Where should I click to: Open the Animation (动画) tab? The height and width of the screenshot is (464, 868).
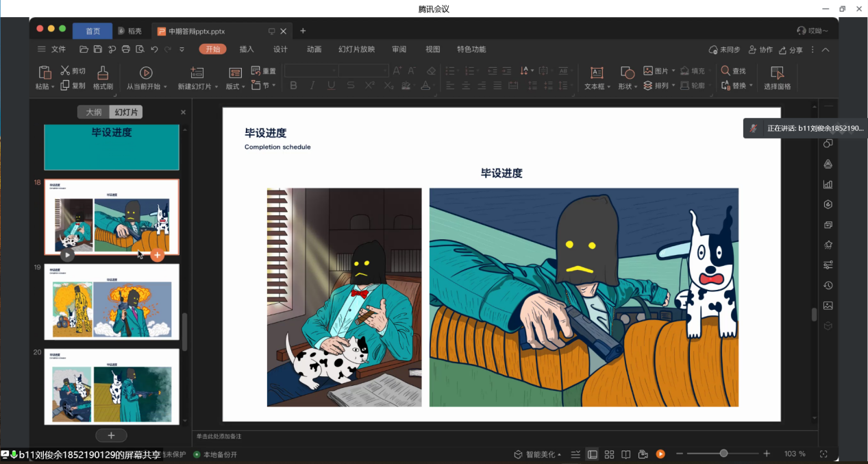click(314, 49)
